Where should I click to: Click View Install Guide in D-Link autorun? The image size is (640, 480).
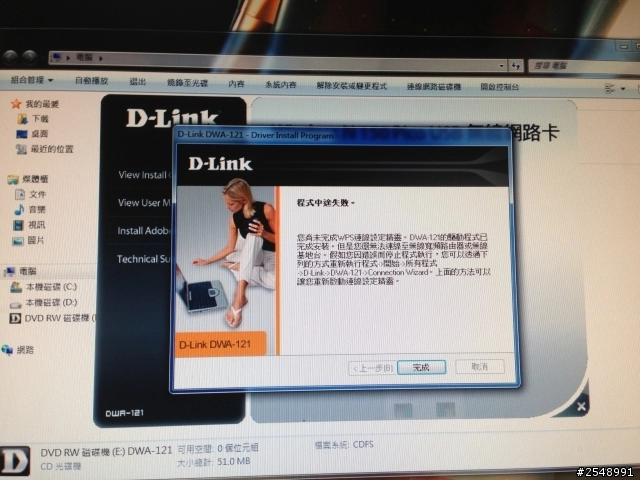pyautogui.click(x=144, y=175)
